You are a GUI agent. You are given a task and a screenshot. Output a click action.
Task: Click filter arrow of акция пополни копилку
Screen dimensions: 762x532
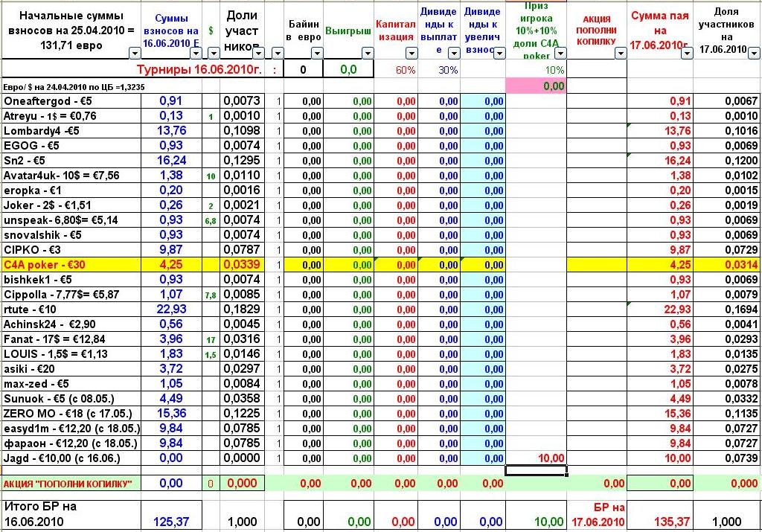(x=621, y=53)
